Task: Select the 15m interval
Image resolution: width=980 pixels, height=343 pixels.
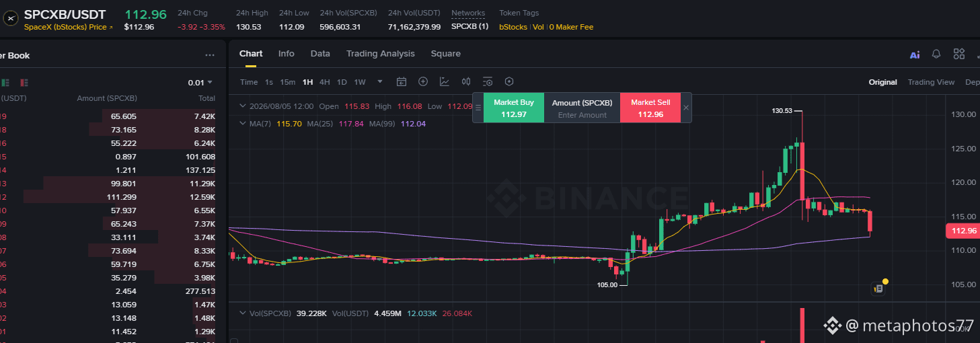Action: pyautogui.click(x=288, y=82)
